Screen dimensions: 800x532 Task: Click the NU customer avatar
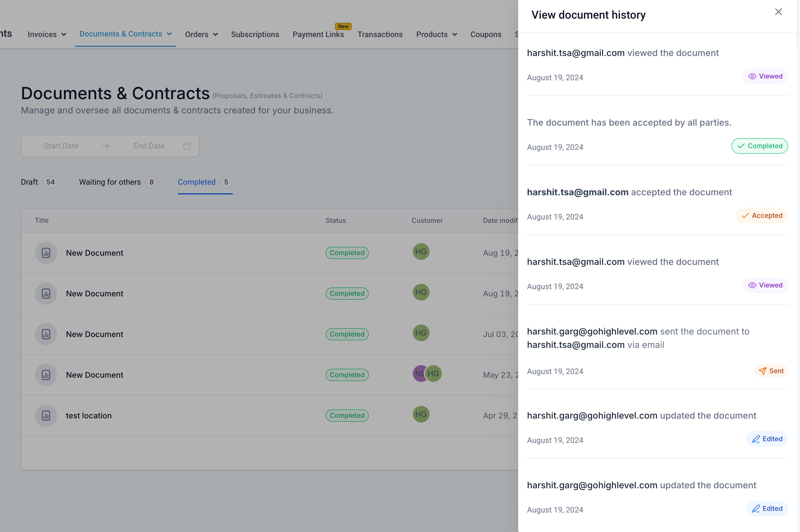click(419, 374)
